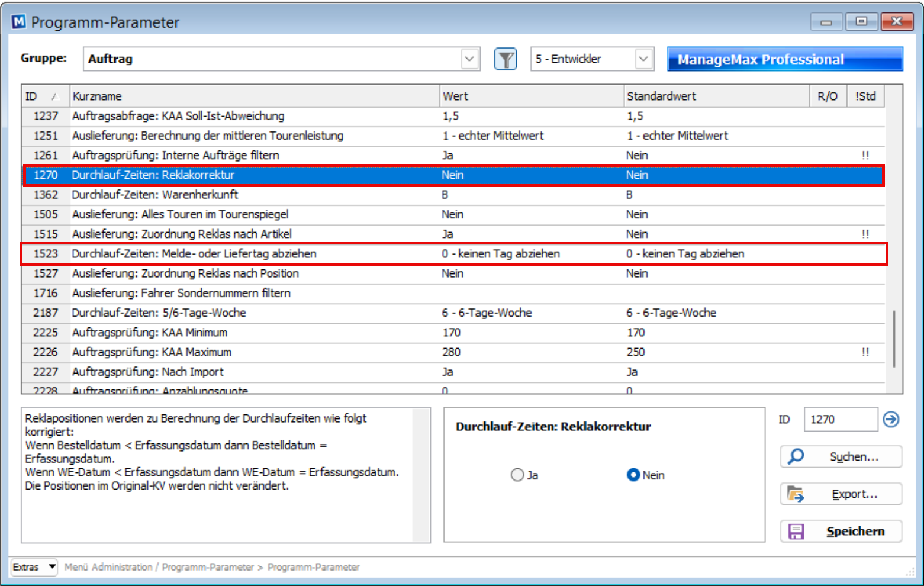Select row 1523 Melde- oder Liefertag abziehen

pyautogui.click(x=453, y=254)
